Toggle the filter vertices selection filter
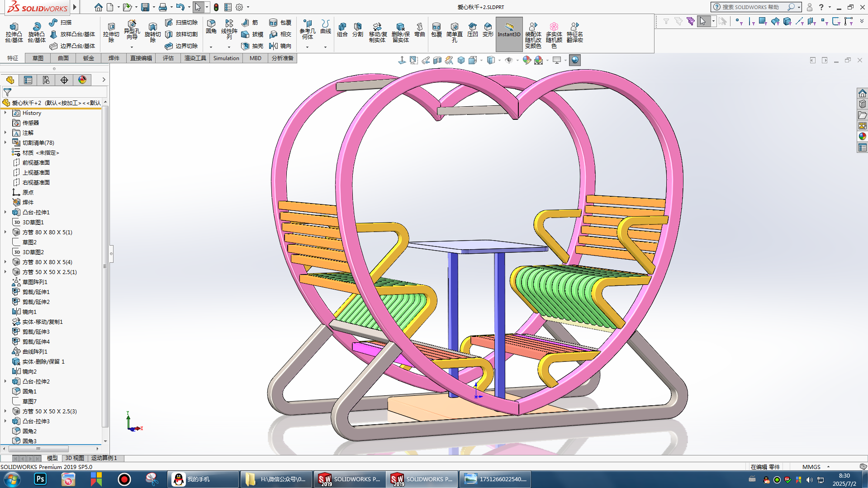 click(x=738, y=21)
